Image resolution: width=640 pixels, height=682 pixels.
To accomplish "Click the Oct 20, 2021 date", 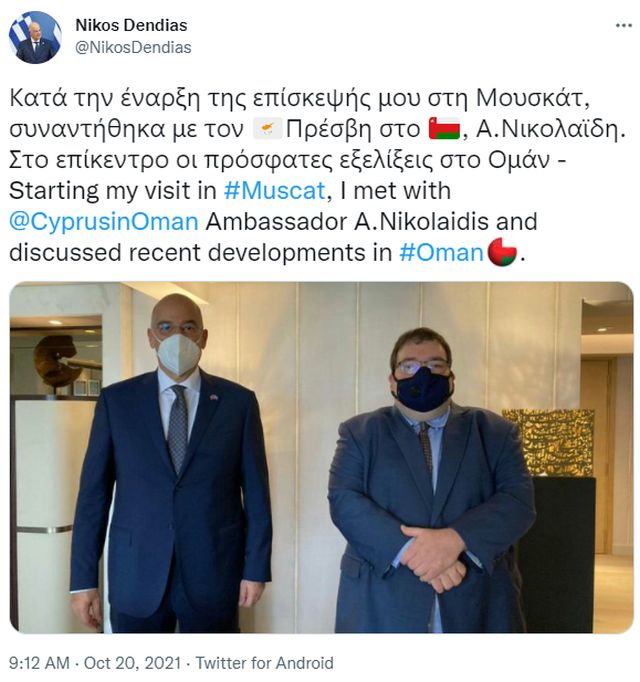I will (132, 663).
